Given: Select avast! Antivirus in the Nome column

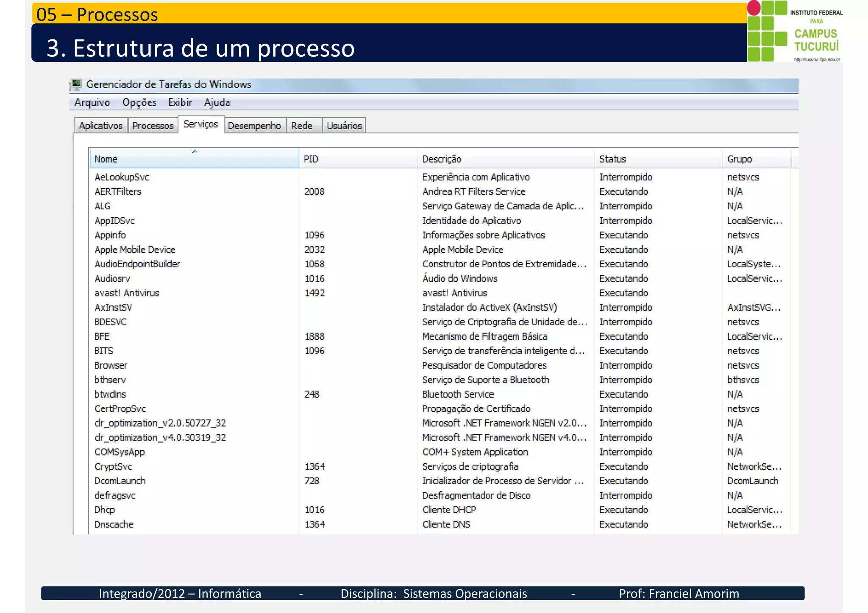Looking at the screenshot, I should (x=127, y=293).
